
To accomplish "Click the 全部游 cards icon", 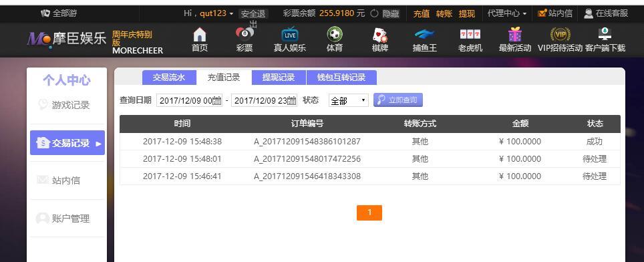I will tap(45, 13).
